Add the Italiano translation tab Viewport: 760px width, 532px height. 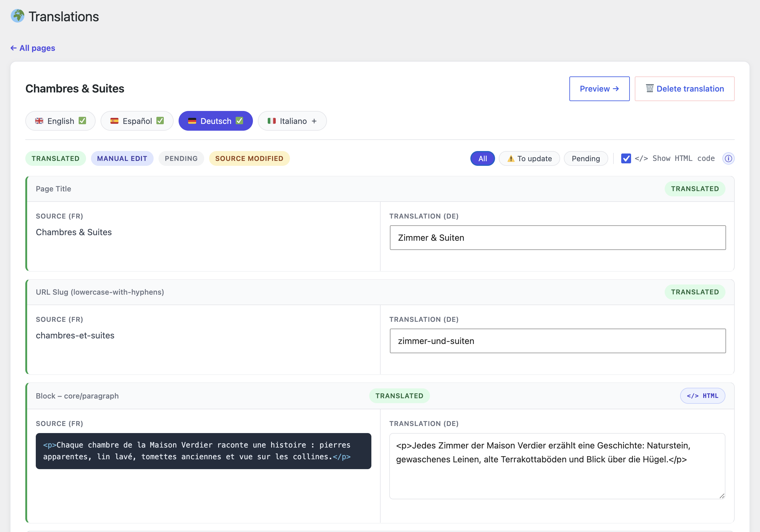(292, 121)
